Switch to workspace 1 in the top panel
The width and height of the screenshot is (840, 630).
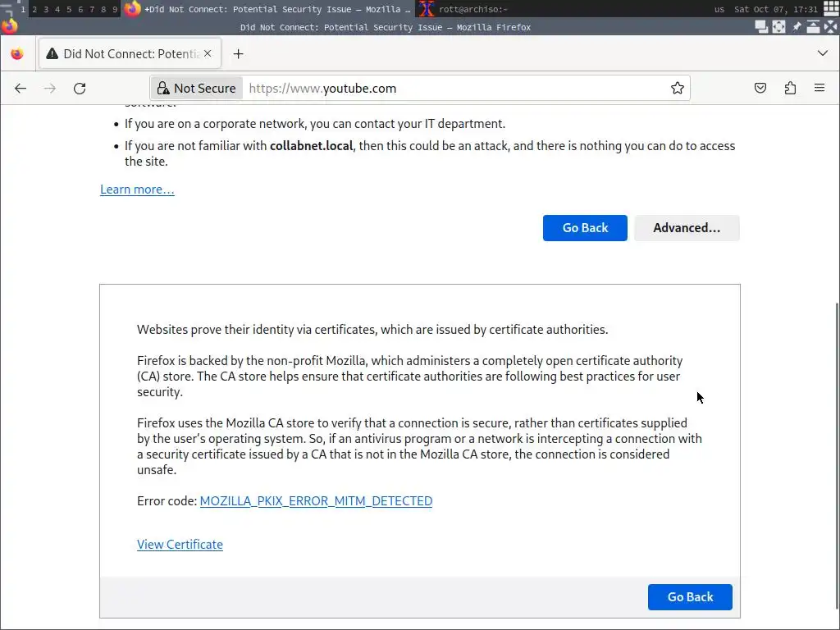coord(23,9)
